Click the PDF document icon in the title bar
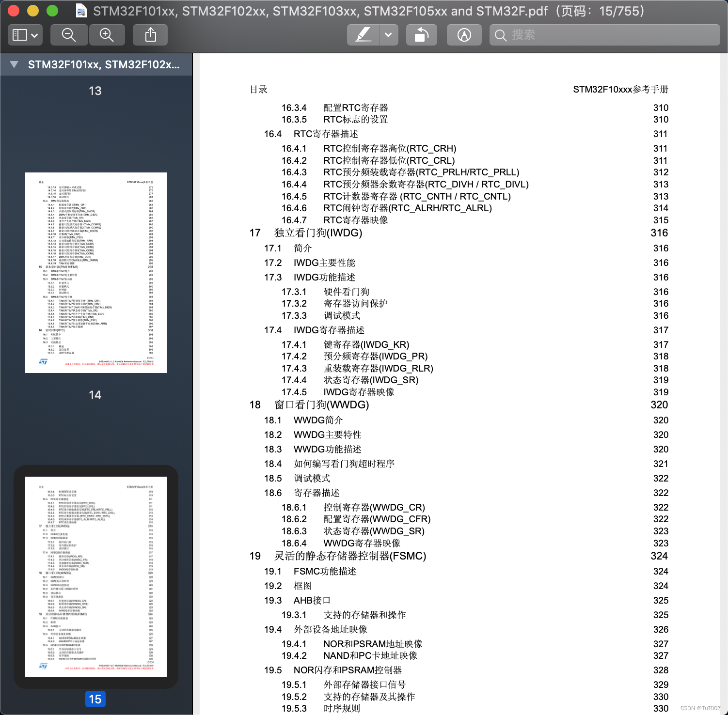The height and width of the screenshot is (715, 728). (x=80, y=10)
